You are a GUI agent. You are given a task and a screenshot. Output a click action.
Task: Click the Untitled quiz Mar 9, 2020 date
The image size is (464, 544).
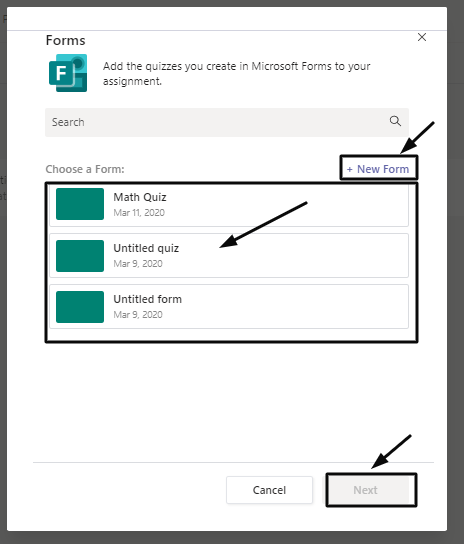point(138,264)
